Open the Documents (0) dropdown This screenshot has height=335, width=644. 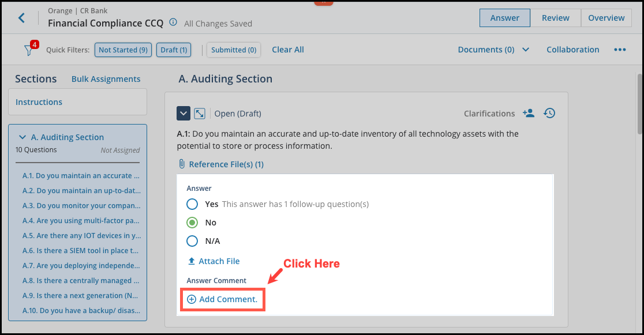point(493,50)
